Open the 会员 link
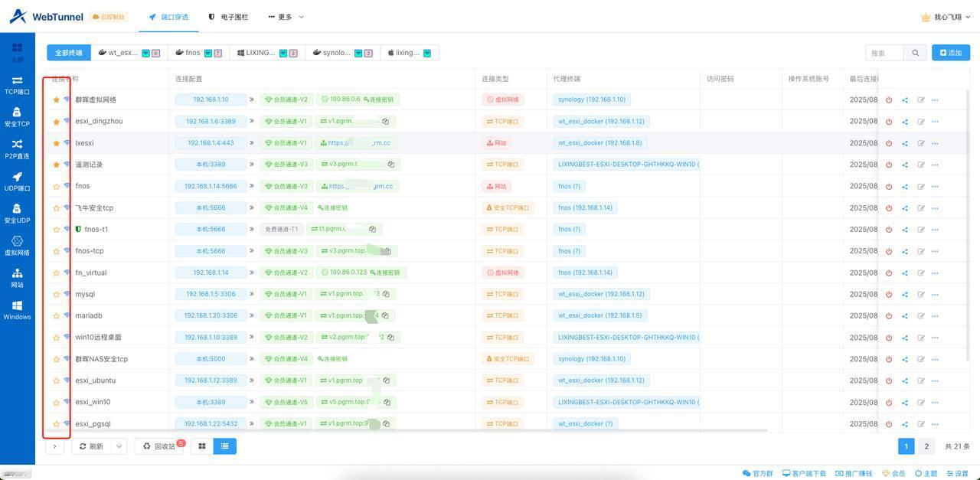Viewport: 980px width, 480px height. pos(893,474)
